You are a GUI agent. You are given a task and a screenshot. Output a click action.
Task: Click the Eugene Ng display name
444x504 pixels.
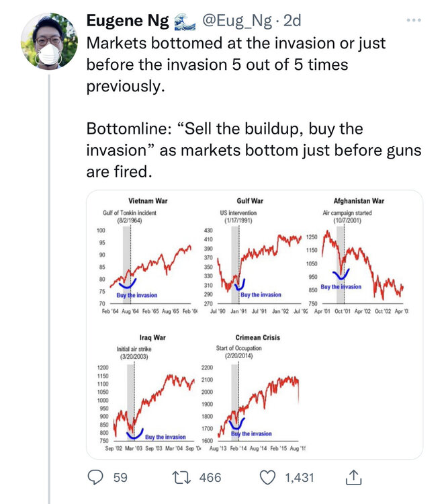[128, 22]
